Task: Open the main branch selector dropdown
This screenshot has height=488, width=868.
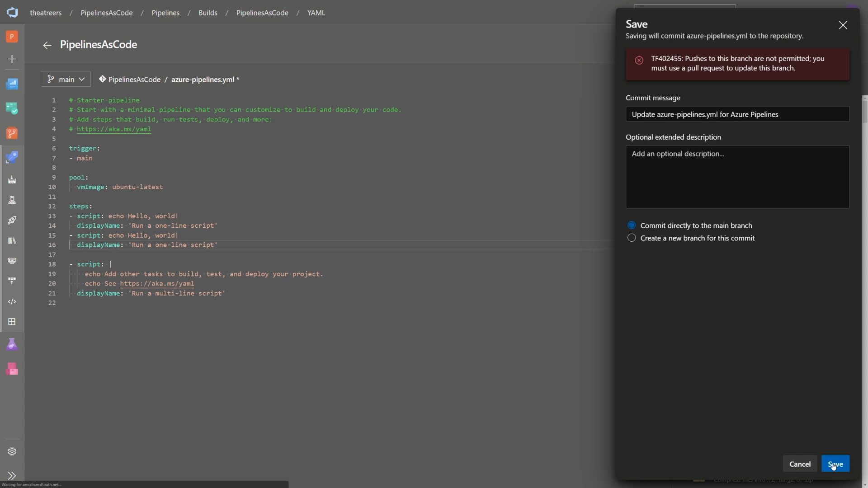Action: tap(65, 79)
